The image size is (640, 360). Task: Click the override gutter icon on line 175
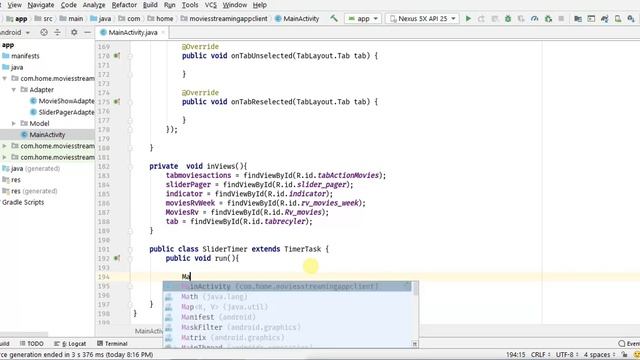pyautogui.click(x=117, y=102)
